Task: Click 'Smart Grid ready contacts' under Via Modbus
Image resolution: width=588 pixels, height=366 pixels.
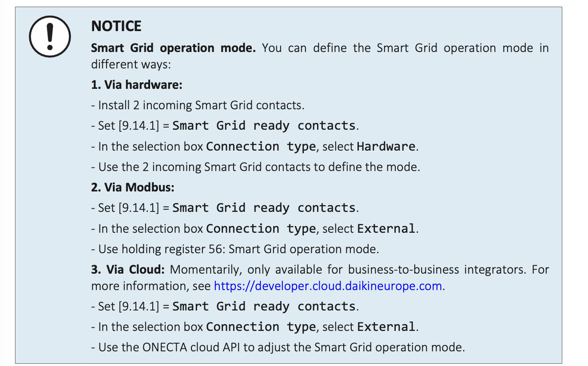Action: point(264,208)
